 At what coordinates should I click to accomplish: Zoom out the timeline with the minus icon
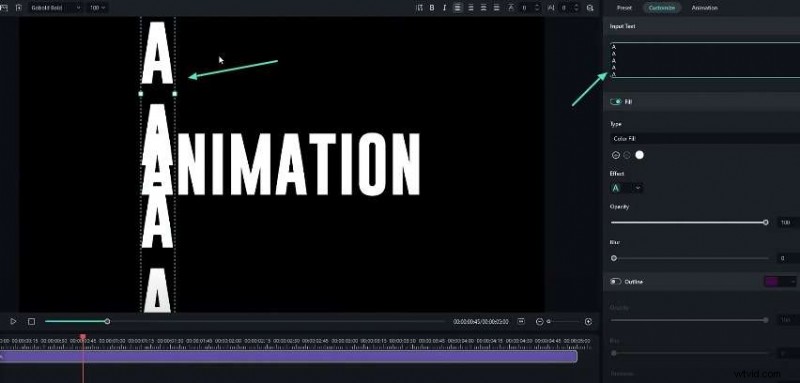539,321
